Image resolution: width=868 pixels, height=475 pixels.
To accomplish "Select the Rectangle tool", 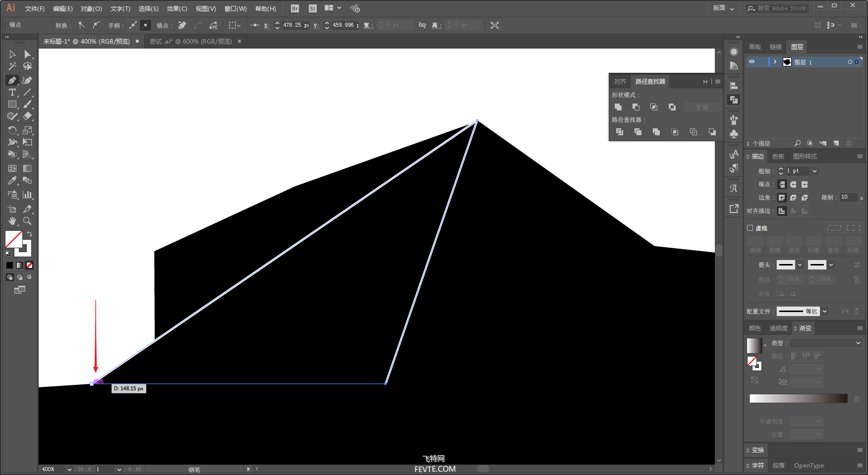I will 12,105.
